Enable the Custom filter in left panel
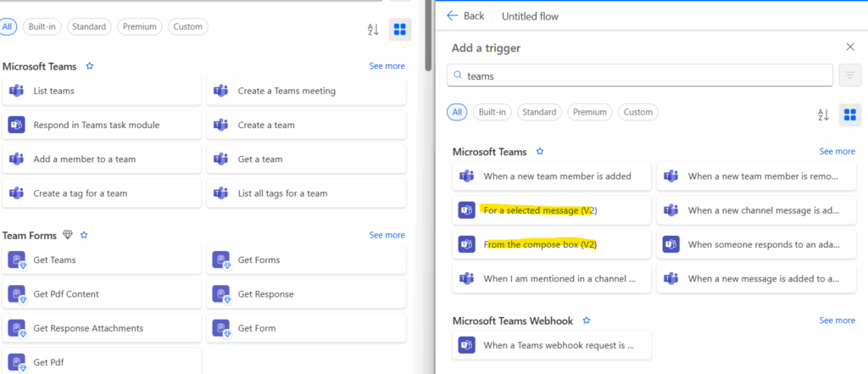Screen dimensions: 868x374 (x=187, y=26)
